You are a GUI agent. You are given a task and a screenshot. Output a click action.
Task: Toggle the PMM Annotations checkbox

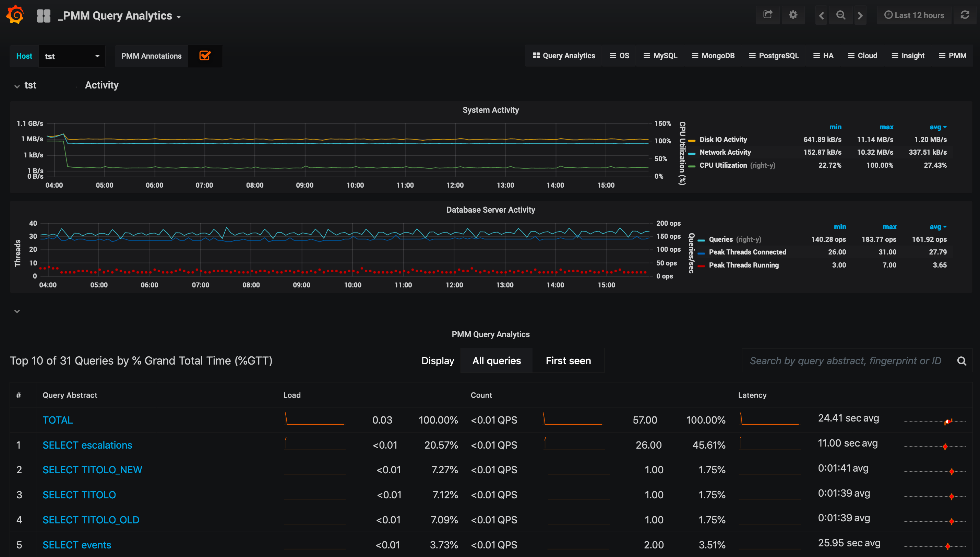click(x=205, y=56)
